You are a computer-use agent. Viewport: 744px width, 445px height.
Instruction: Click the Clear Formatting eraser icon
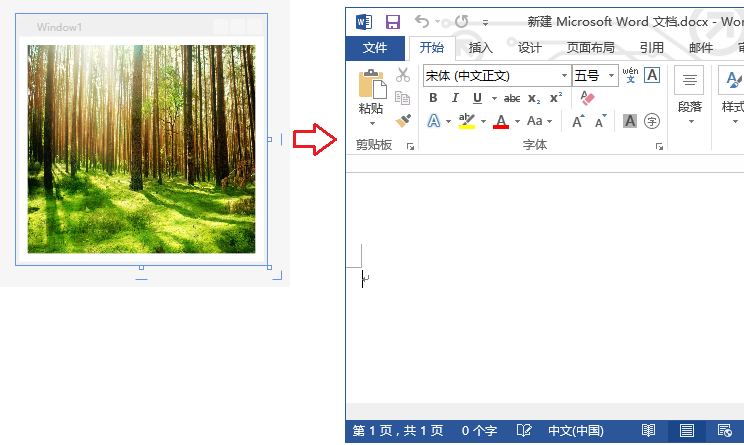[x=587, y=98]
